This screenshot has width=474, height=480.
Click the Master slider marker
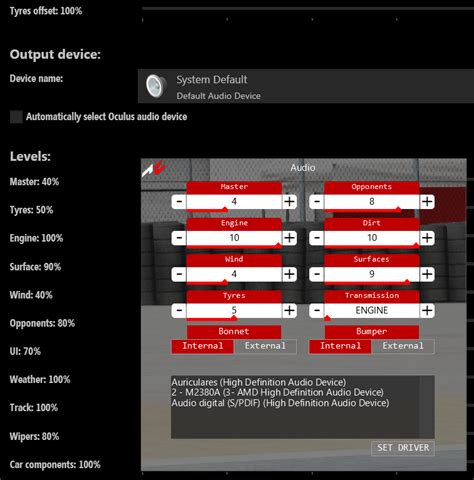coord(225,209)
